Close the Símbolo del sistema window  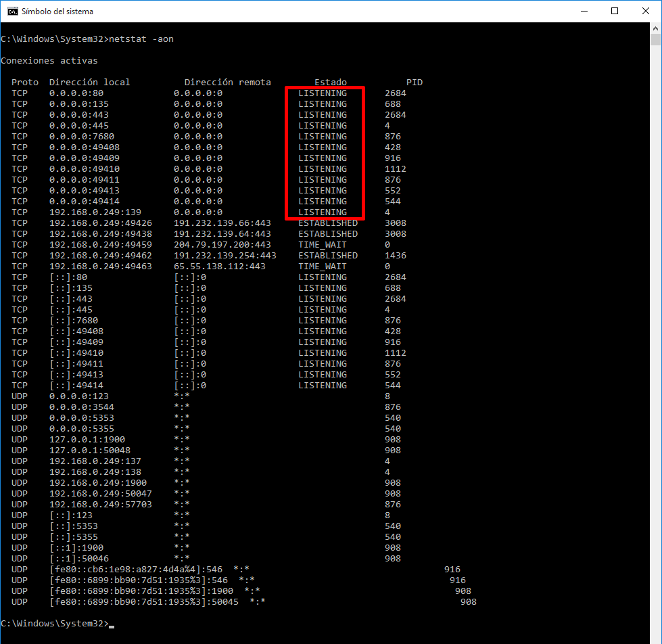(646, 11)
